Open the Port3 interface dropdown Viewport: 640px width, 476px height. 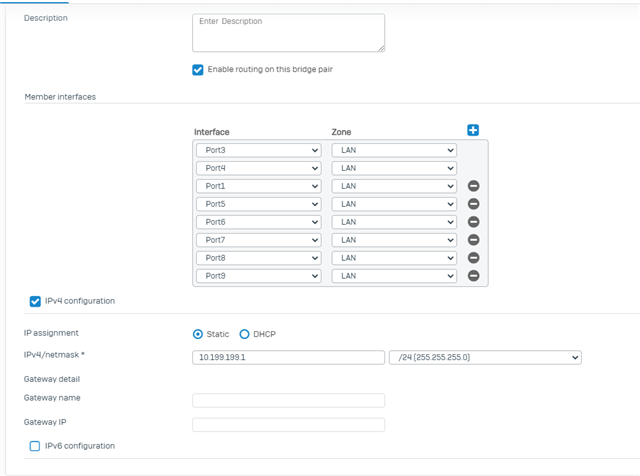(x=259, y=150)
